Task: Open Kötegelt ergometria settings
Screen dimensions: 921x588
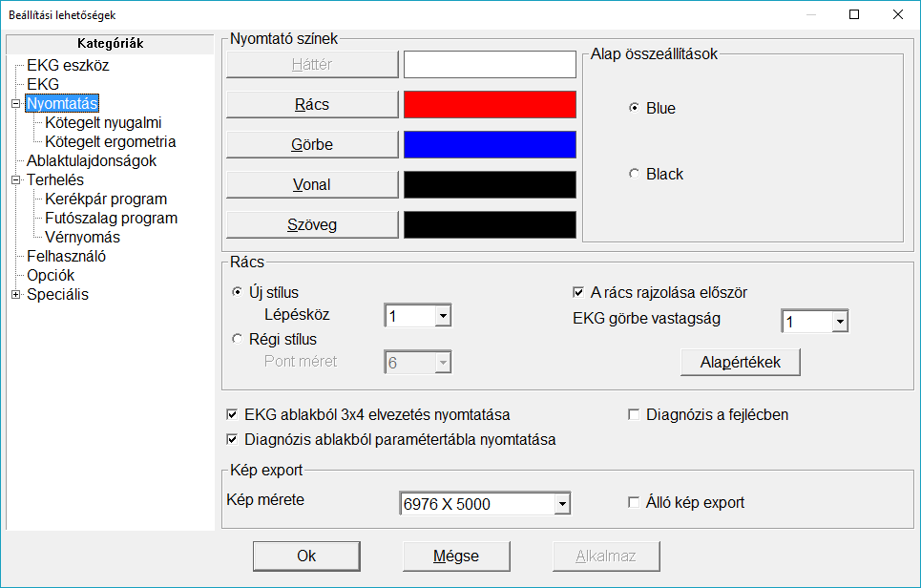Action: click(x=111, y=141)
